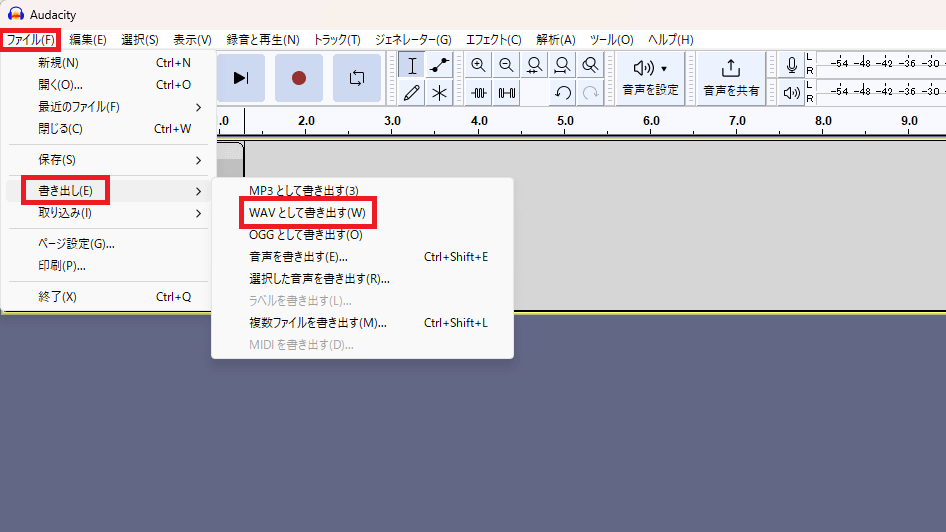Click Fit project to width zoom icon
Image resolution: width=946 pixels, height=532 pixels.
(562, 65)
